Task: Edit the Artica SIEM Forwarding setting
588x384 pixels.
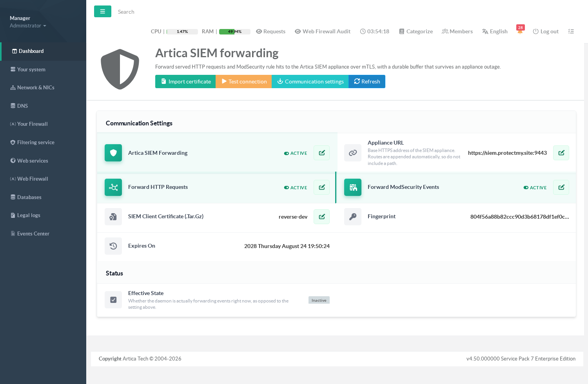Action: click(321, 153)
